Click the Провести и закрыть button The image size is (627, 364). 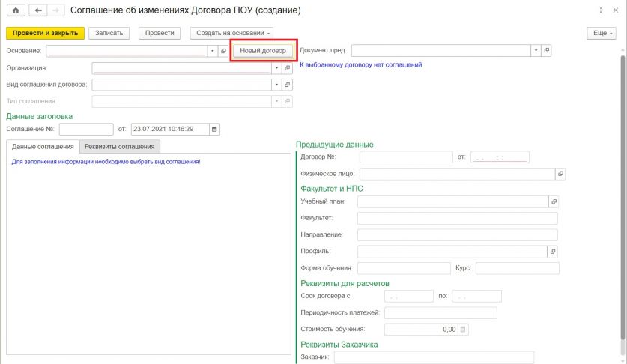tap(45, 33)
